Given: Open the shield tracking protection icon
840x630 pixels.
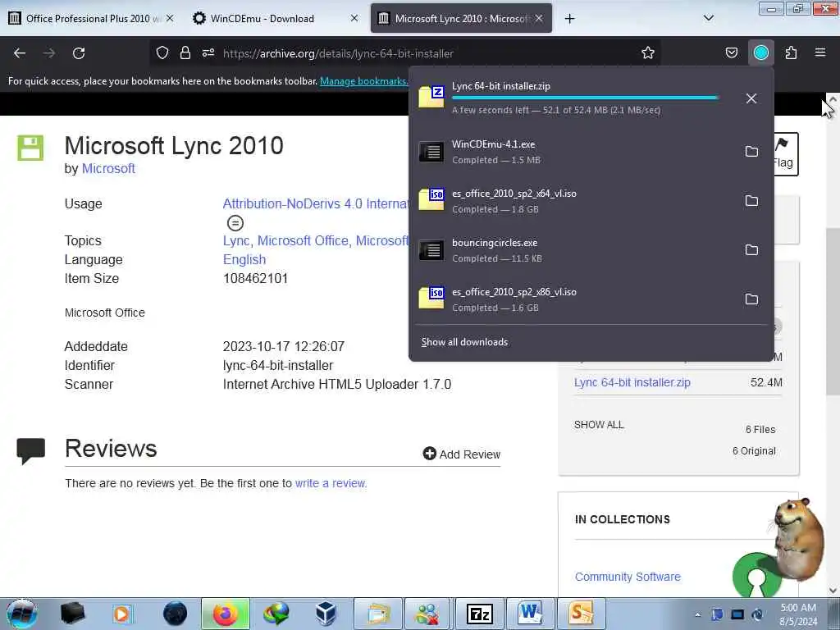Looking at the screenshot, I should [162, 52].
